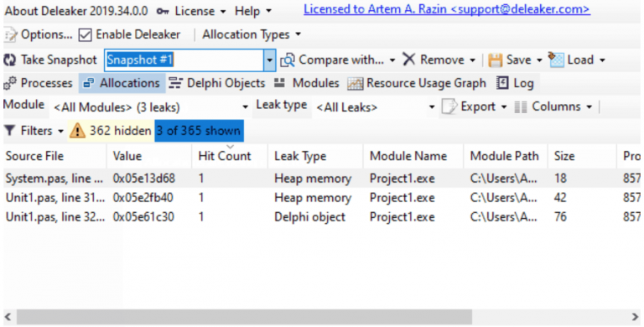Click the Resource Usage Graph icon
The width and height of the screenshot is (644, 327).
coord(356,83)
